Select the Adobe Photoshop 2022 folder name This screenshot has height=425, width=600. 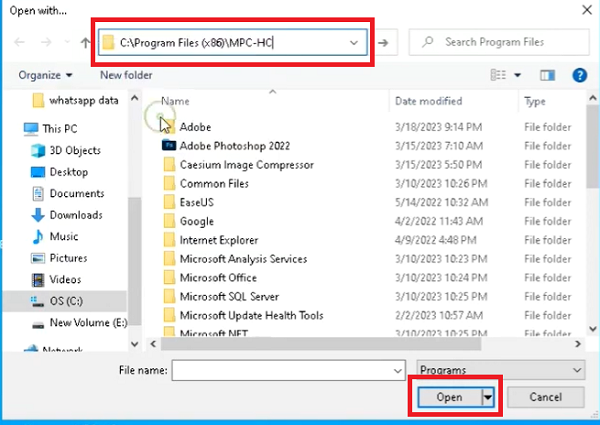[x=235, y=146]
